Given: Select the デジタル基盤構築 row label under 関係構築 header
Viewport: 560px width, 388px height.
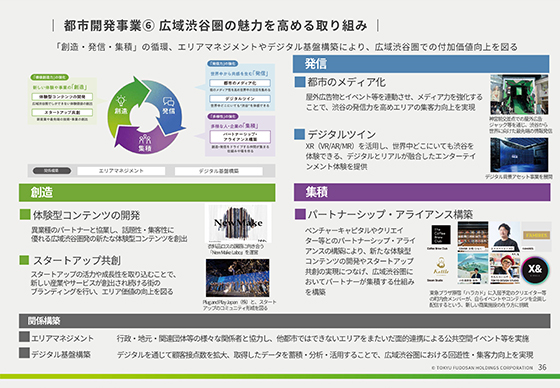Looking at the screenshot, I should tap(61, 354).
